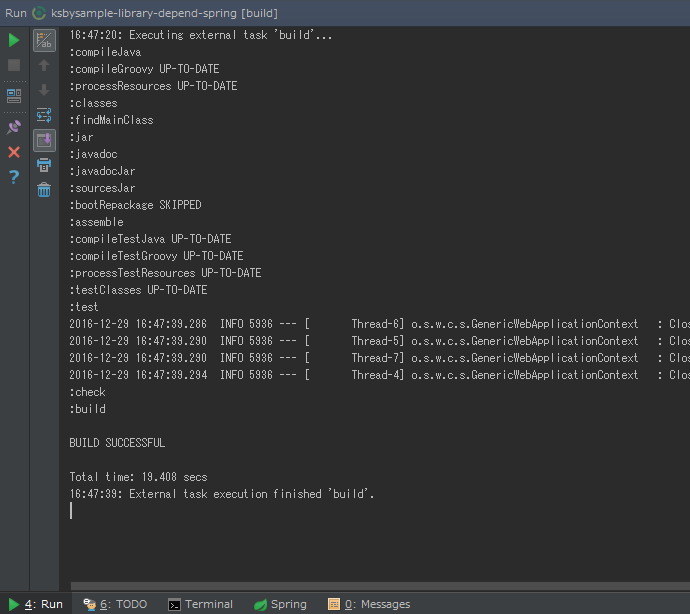The height and width of the screenshot is (614, 690).
Task: Go to next occurrence down arrow
Action: [44, 90]
